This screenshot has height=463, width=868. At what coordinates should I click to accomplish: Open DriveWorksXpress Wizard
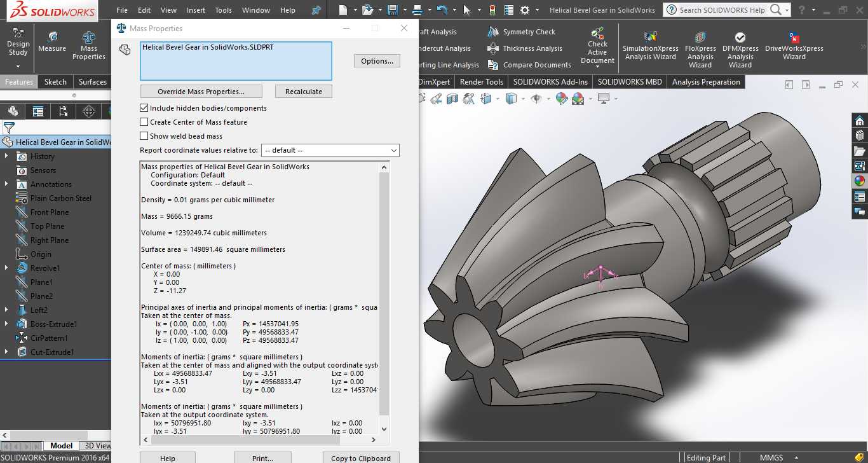point(794,46)
